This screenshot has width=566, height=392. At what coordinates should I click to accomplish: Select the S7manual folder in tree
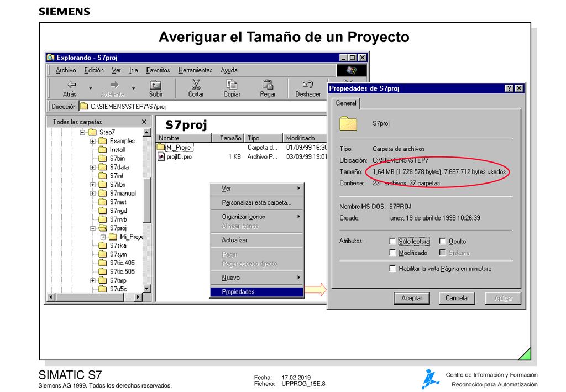pos(117,193)
